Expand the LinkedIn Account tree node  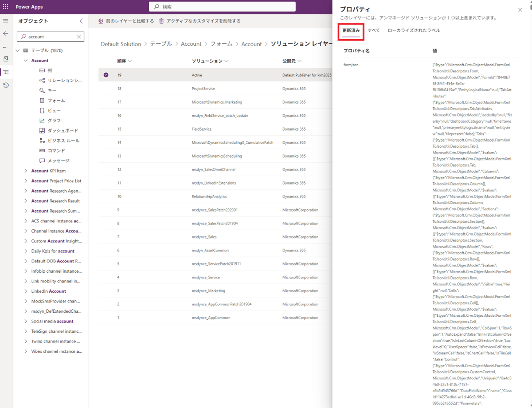tap(26, 291)
